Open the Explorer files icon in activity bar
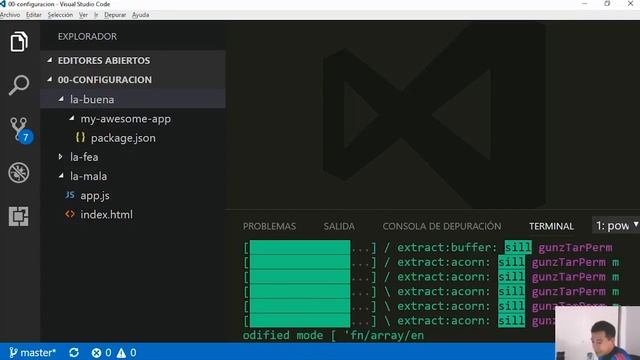Viewport: 640px width, 360px height. tap(19, 41)
